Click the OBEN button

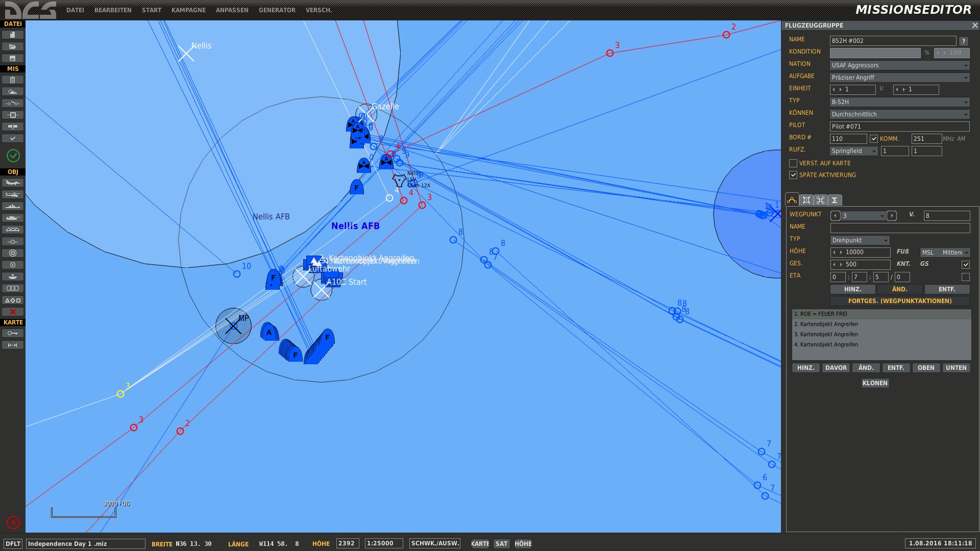926,368
